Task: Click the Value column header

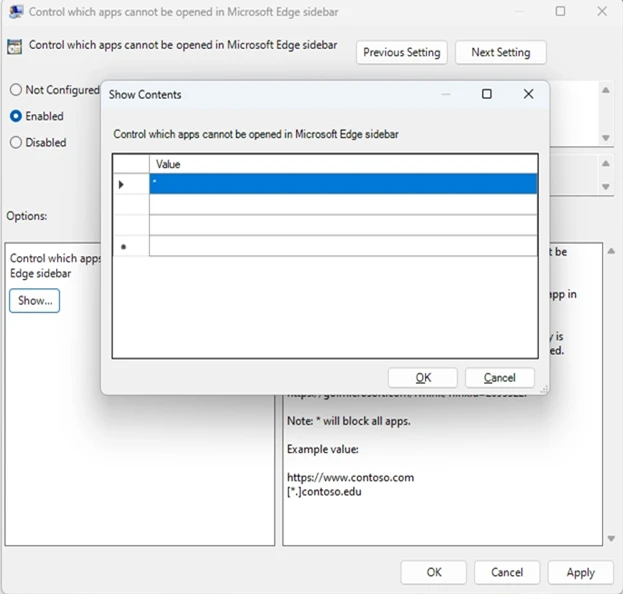Action: (343, 164)
